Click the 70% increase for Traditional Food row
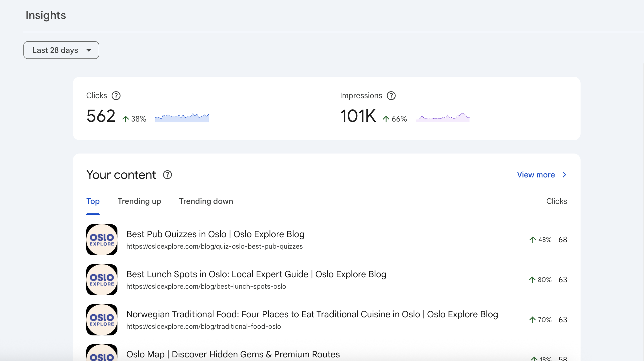Screen dimensions: 644x361 point(540,320)
